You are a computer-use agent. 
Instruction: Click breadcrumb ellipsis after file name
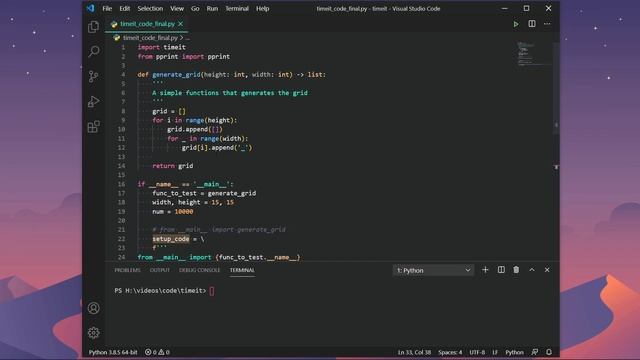[x=188, y=38]
